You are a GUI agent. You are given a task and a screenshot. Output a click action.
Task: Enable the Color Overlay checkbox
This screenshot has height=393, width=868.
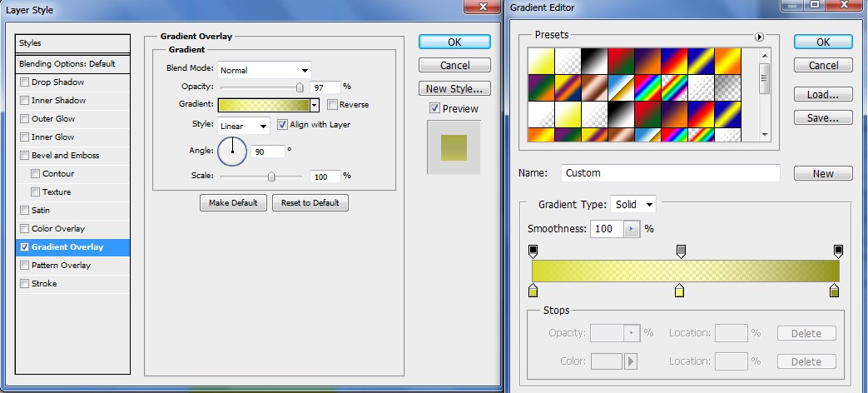coord(24,229)
